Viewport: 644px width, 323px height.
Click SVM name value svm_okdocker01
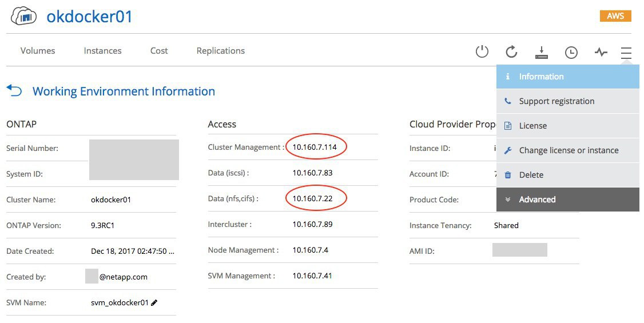click(120, 303)
